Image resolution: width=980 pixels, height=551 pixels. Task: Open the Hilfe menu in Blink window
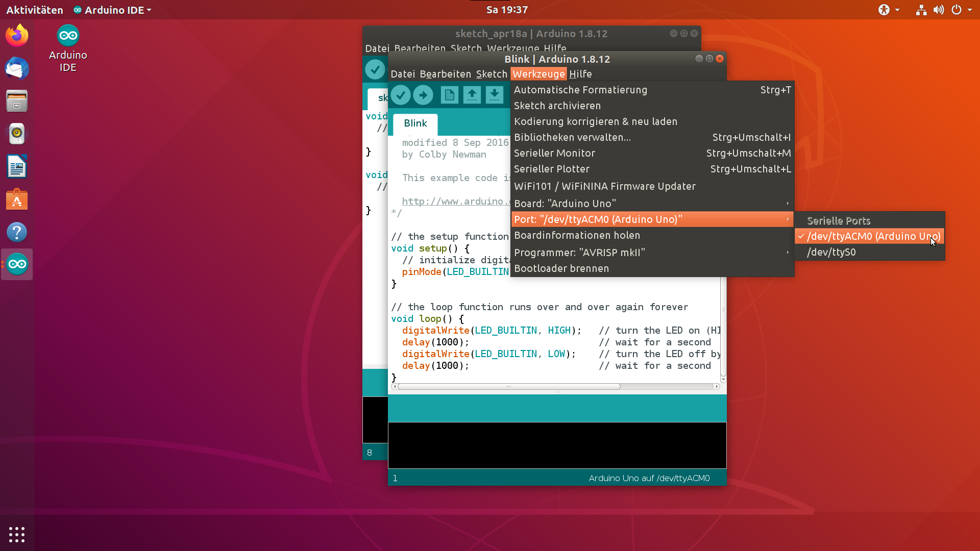(x=580, y=74)
